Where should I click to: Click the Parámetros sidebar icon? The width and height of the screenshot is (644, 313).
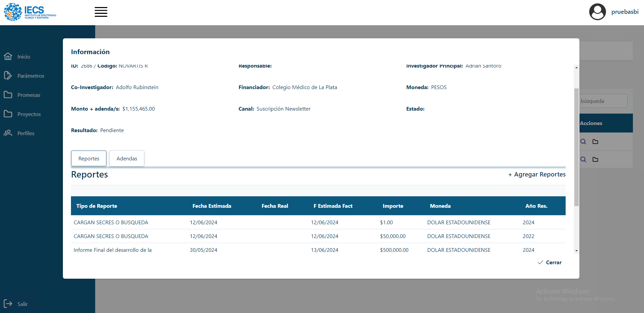click(8, 76)
